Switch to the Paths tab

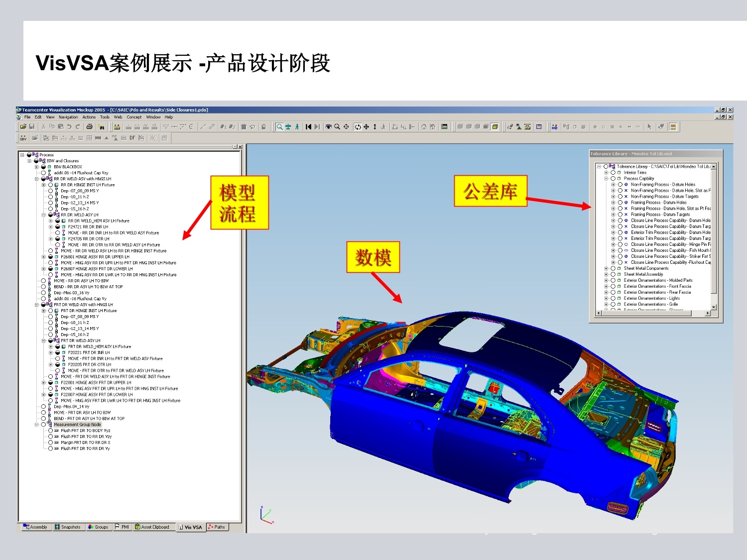tap(217, 527)
